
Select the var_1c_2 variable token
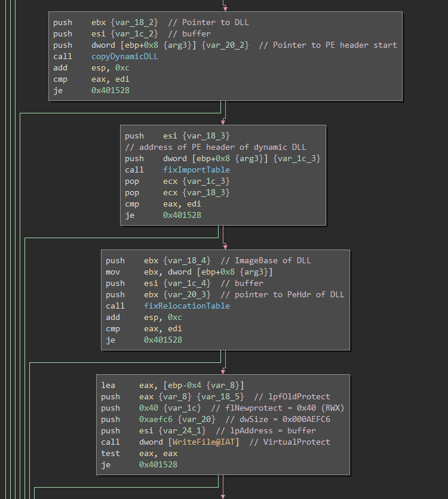tap(134, 34)
